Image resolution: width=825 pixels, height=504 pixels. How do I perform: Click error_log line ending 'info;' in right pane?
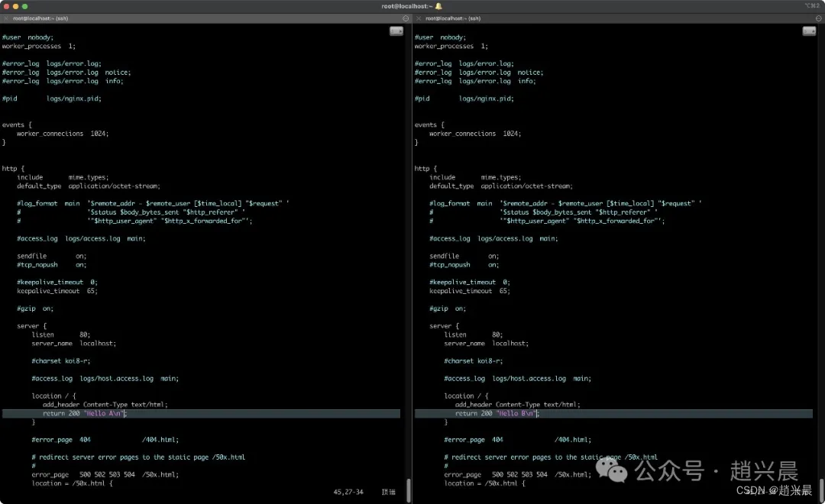tap(475, 81)
